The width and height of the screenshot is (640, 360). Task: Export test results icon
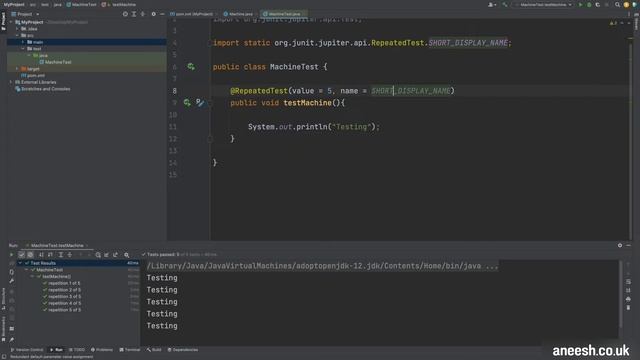pos(116,255)
